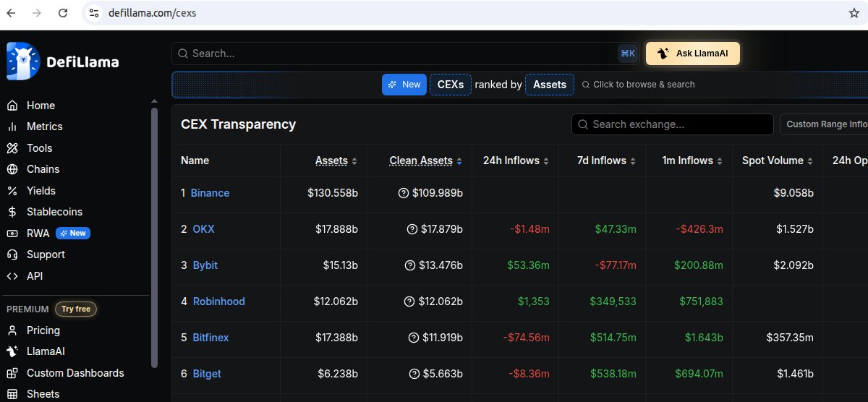This screenshot has width=868, height=402.
Task: Click Binance assets value $130.558b
Action: pos(333,193)
